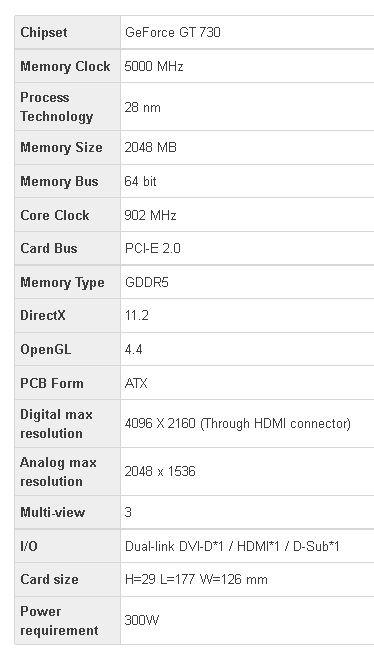Click the PCI-E 2.0 value
The image size is (374, 652).
point(153,248)
